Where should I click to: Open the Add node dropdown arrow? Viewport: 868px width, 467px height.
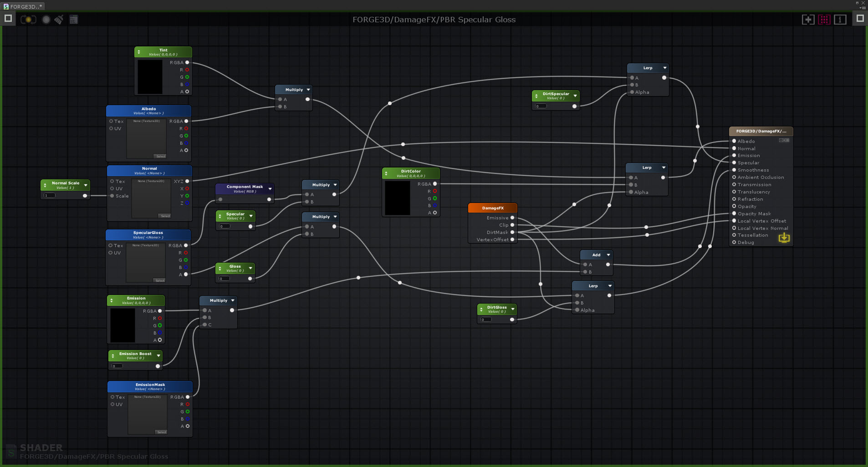coord(608,255)
